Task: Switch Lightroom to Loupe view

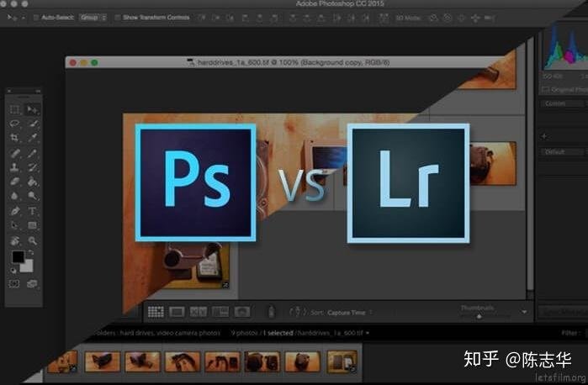Action: click(x=177, y=312)
